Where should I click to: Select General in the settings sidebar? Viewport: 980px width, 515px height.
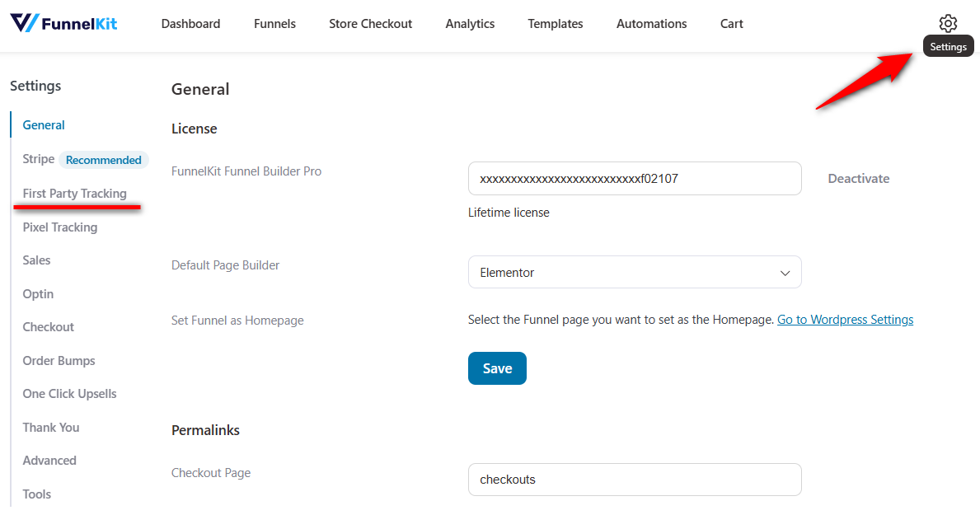44,125
